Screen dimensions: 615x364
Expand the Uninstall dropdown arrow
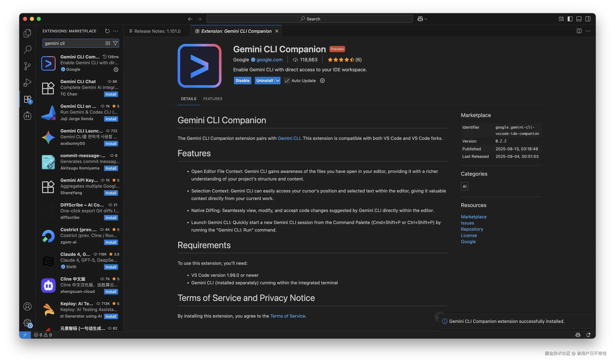[x=277, y=80]
